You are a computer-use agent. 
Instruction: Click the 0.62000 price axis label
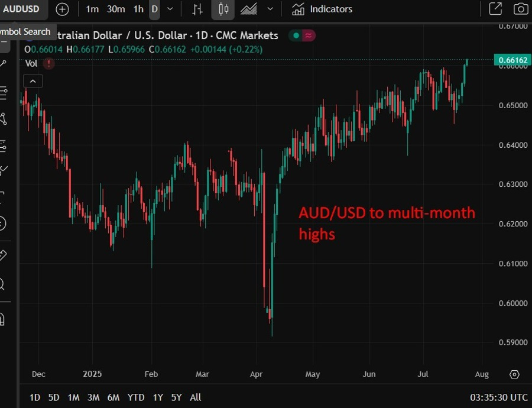(513, 224)
